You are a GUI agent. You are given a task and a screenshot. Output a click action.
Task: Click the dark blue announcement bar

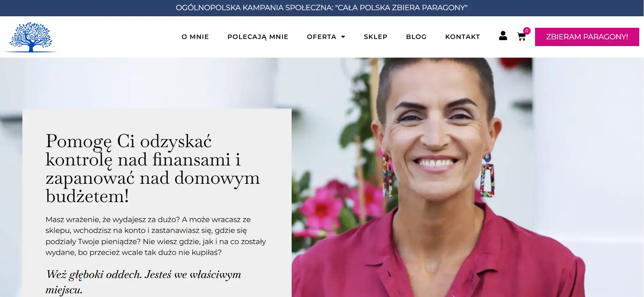(x=322, y=8)
